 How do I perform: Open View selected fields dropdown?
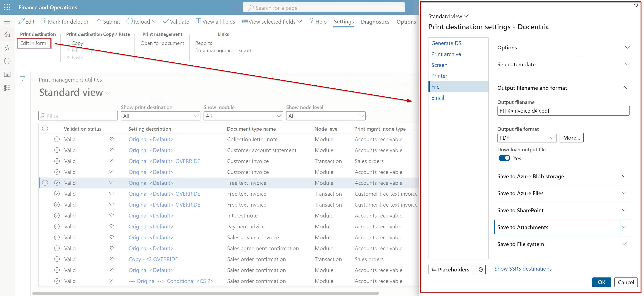click(x=272, y=21)
